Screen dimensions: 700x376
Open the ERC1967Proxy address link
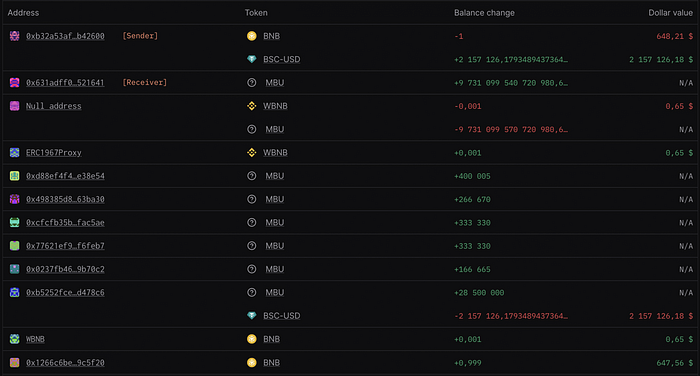54,153
